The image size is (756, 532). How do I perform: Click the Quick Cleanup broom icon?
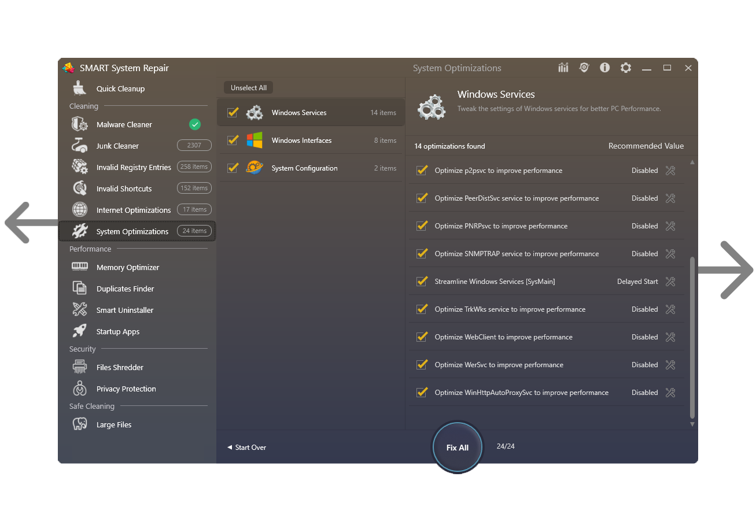[80, 88]
